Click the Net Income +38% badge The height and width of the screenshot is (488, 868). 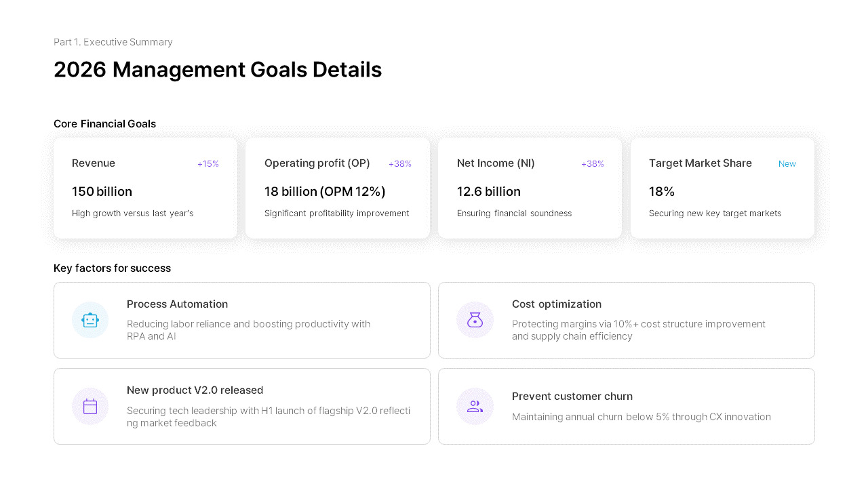592,164
